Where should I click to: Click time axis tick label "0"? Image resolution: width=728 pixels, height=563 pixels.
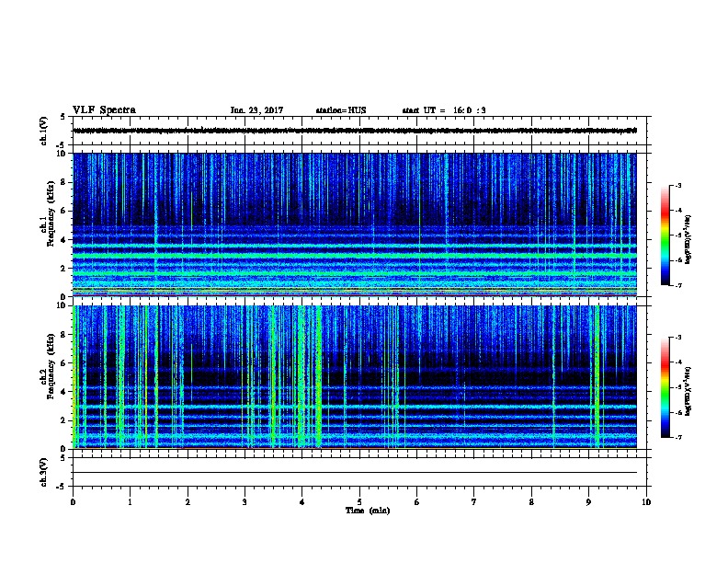(73, 502)
